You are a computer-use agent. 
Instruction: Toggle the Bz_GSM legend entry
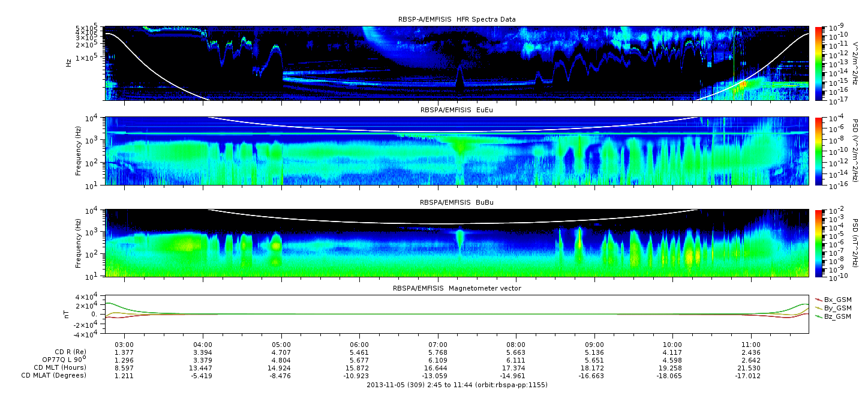point(837,316)
